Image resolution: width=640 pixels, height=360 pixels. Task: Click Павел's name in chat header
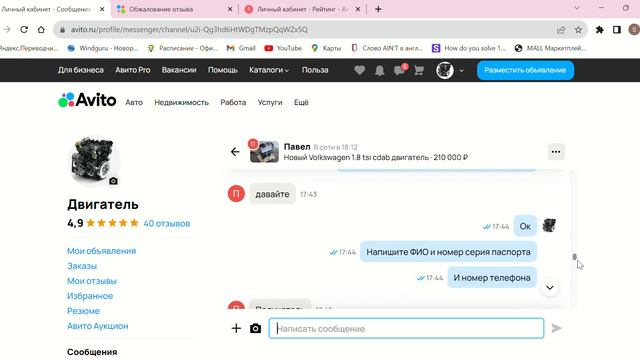297,147
